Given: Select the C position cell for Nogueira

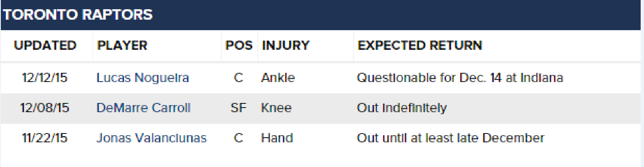Looking at the screenshot, I should click(238, 78).
